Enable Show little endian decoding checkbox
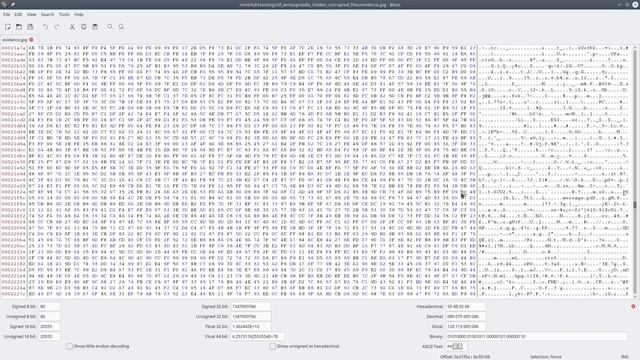640x360 pixels. (70, 346)
